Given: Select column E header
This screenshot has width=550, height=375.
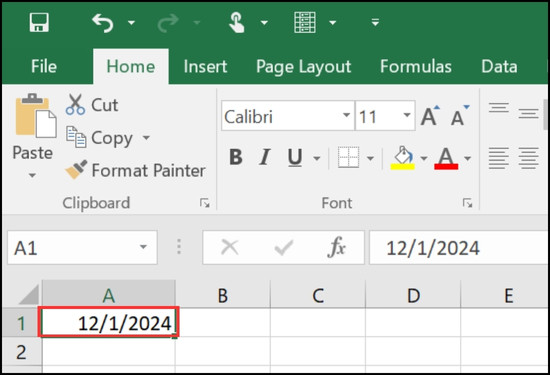Looking at the screenshot, I should (505, 294).
